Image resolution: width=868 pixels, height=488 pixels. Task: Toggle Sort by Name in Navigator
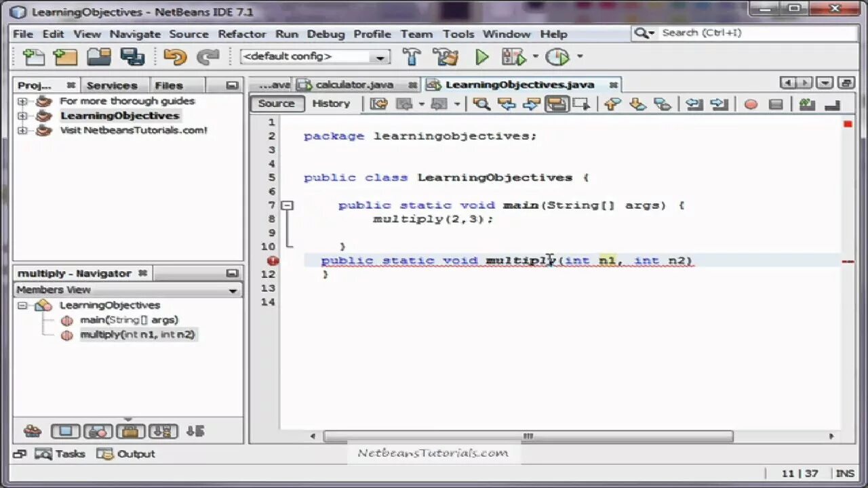point(163,431)
